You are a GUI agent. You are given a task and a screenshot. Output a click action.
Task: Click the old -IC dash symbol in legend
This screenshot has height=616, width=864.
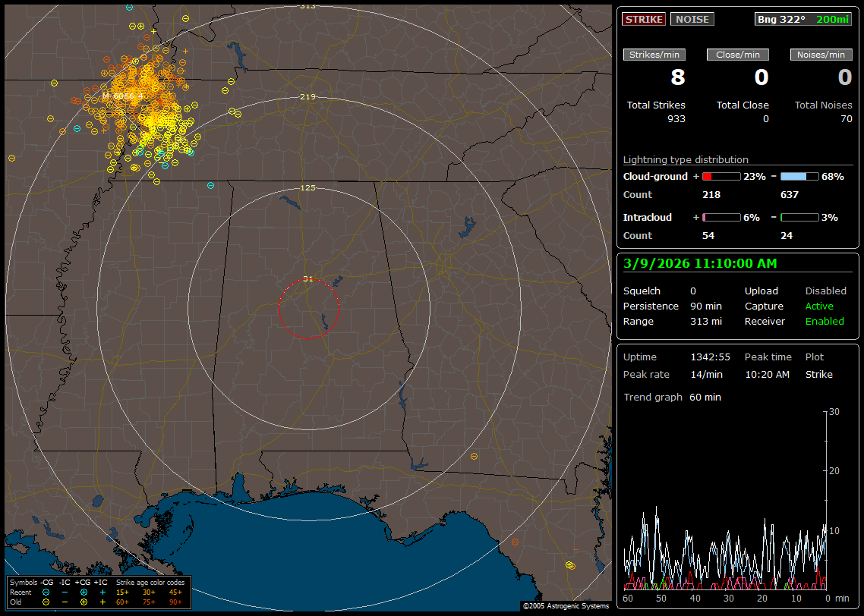(65, 602)
